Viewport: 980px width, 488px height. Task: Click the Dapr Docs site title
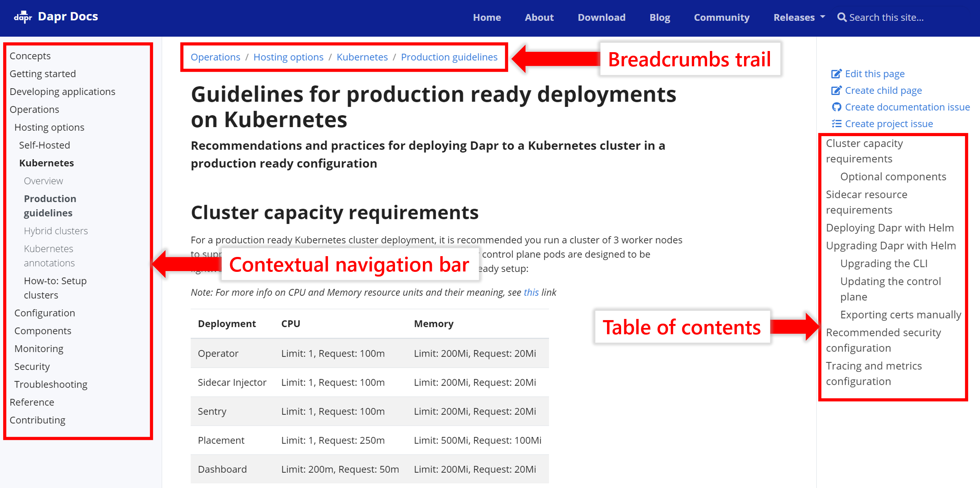(68, 16)
